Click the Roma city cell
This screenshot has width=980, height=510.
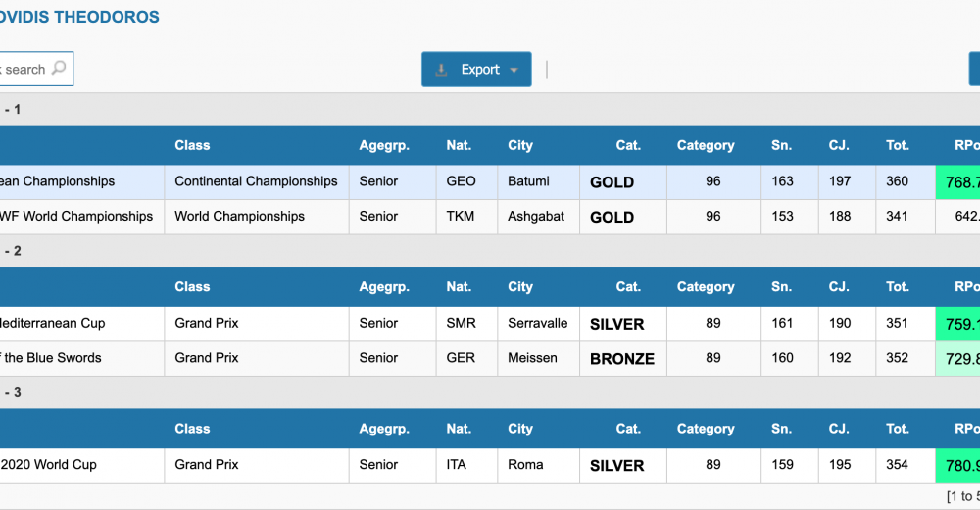(x=525, y=465)
